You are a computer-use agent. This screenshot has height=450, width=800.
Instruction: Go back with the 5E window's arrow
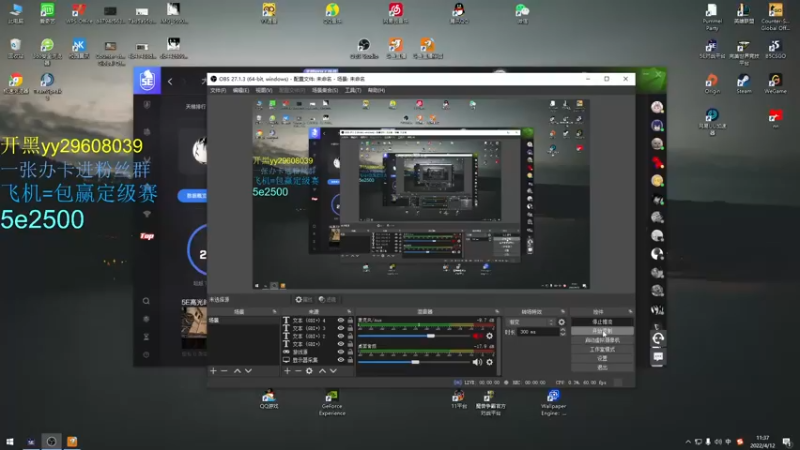pyautogui.click(x=170, y=81)
